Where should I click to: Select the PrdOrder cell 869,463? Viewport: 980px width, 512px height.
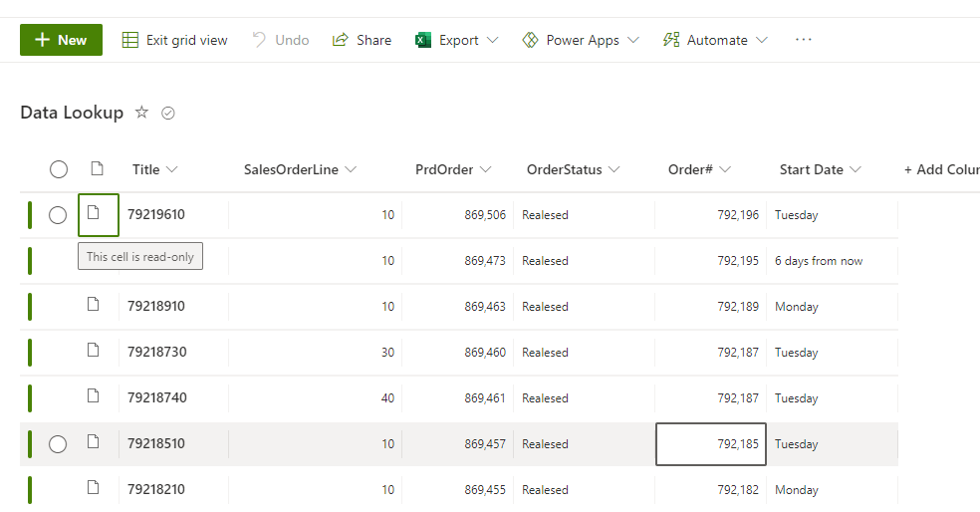tap(457, 307)
